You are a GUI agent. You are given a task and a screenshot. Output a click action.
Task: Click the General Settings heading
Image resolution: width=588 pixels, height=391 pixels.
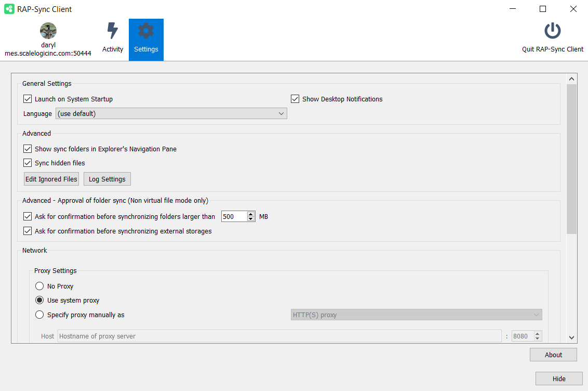(47, 83)
